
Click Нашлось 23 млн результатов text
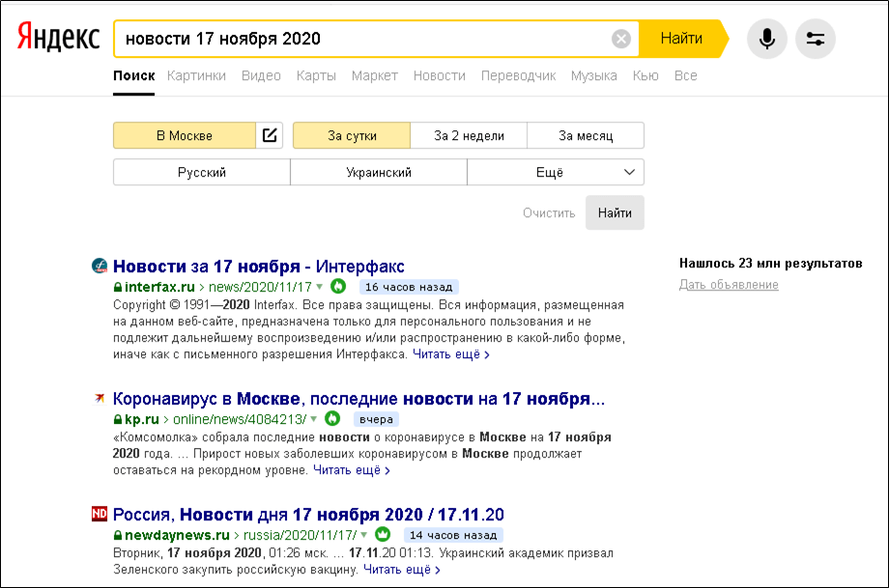pos(770,264)
